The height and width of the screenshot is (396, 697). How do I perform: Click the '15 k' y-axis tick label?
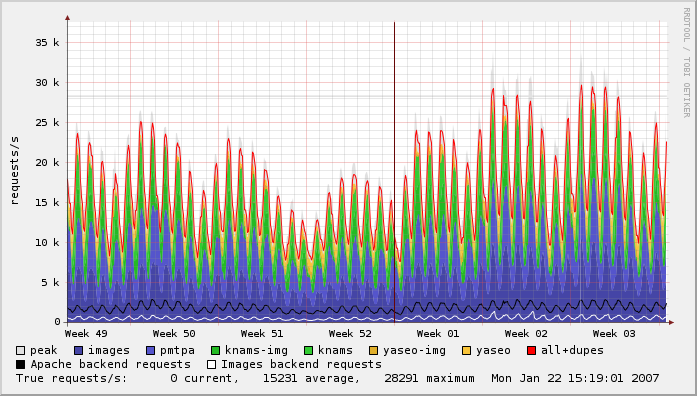tap(48, 203)
